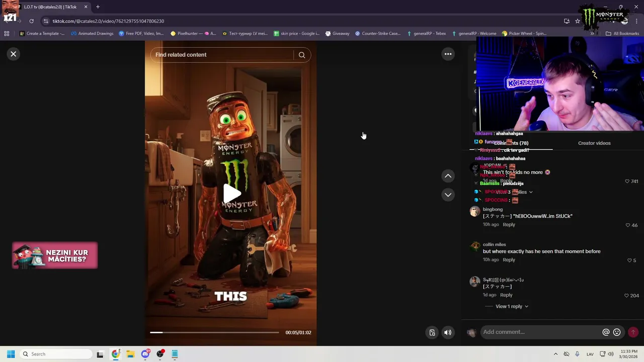Viewport: 644px width, 362px height.
Task: Expand the hidden bookmarks overflow chevron
Action: pyautogui.click(x=592, y=34)
